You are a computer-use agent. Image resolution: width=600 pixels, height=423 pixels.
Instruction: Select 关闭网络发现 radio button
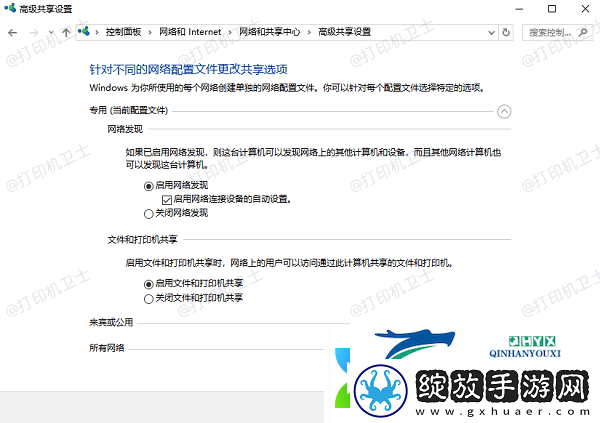coord(148,214)
